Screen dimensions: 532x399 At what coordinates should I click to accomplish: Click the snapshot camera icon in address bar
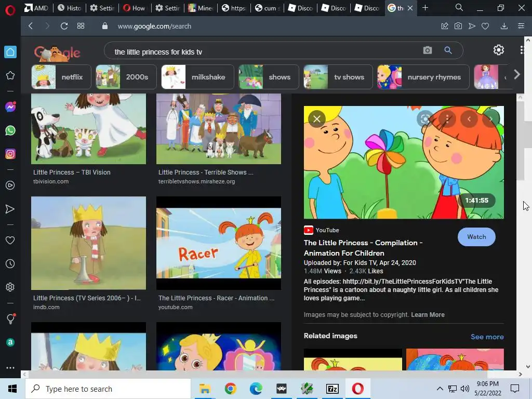click(458, 26)
